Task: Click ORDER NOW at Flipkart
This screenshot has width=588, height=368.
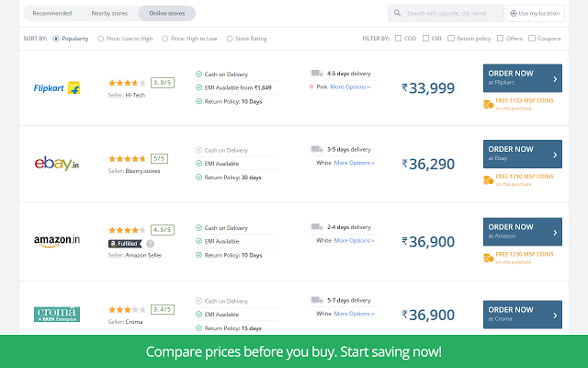Action: click(523, 78)
